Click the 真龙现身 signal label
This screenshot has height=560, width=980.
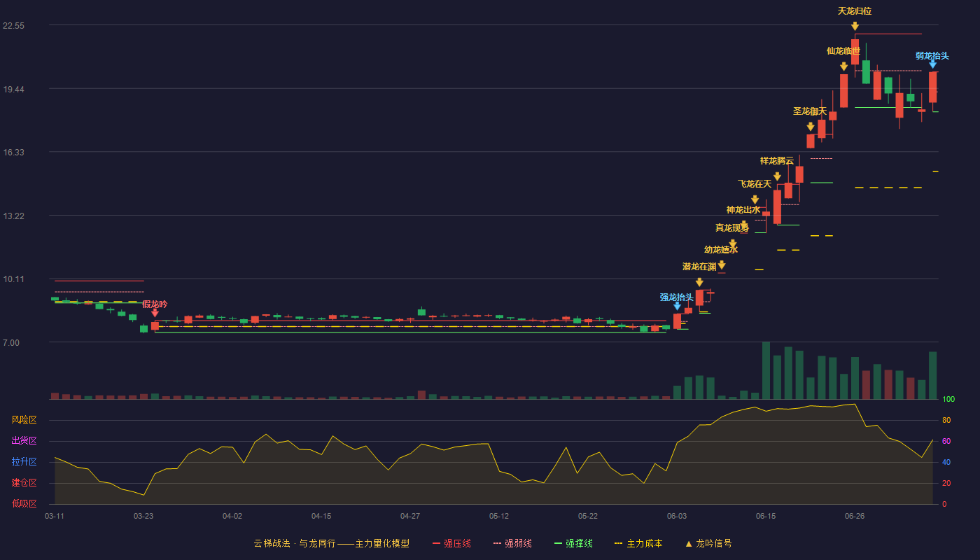click(x=732, y=227)
